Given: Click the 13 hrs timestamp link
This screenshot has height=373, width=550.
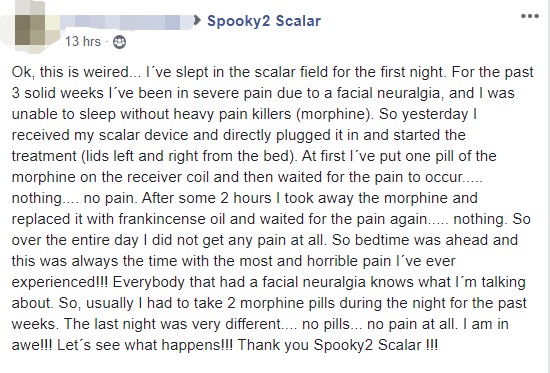Looking at the screenshot, I should [x=83, y=42].
